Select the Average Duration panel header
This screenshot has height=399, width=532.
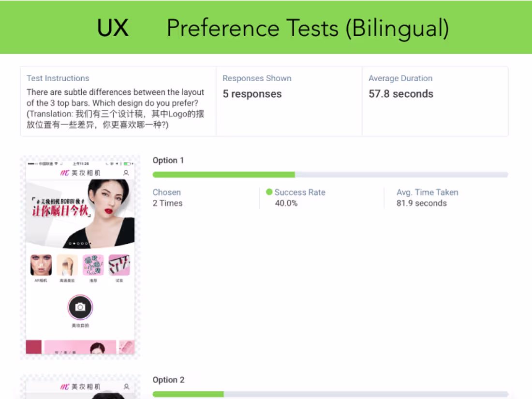pos(400,78)
